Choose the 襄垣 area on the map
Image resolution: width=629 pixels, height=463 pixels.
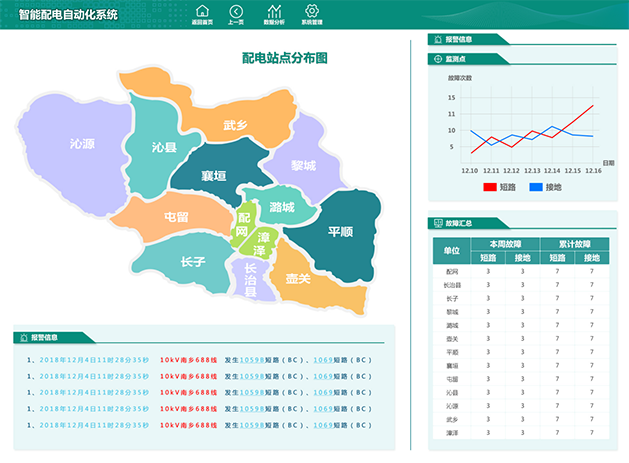pyautogui.click(x=213, y=175)
